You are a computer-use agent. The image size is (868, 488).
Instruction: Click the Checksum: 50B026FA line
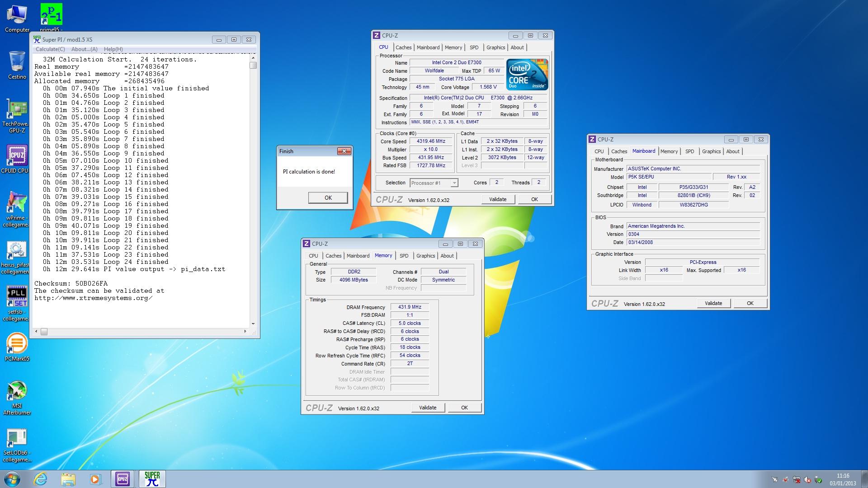(71, 283)
